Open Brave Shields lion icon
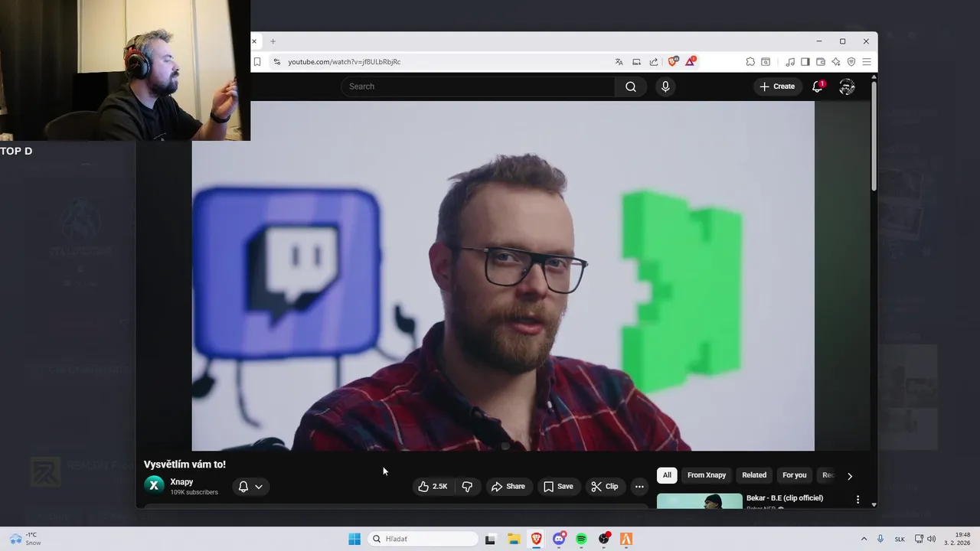 673,61
